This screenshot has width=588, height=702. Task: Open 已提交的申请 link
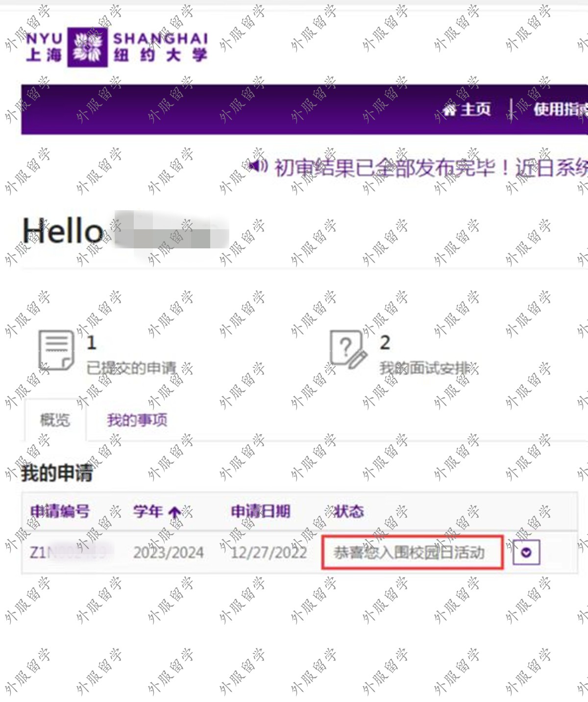click(x=131, y=367)
